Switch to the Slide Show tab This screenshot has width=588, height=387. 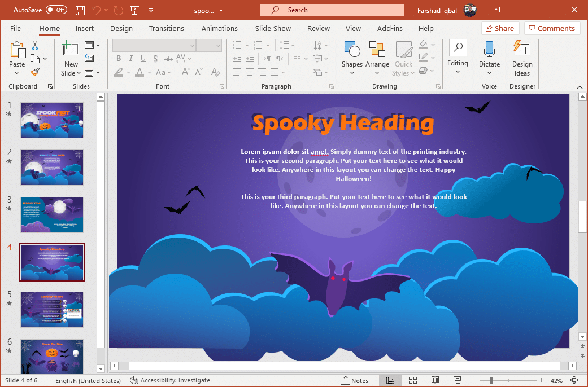[273, 28]
